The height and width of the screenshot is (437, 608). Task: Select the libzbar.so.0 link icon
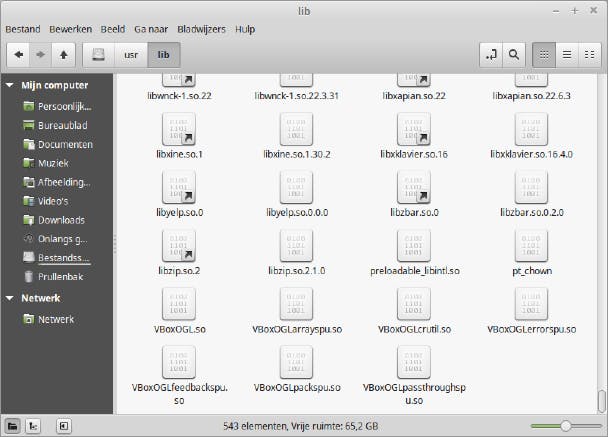414,187
